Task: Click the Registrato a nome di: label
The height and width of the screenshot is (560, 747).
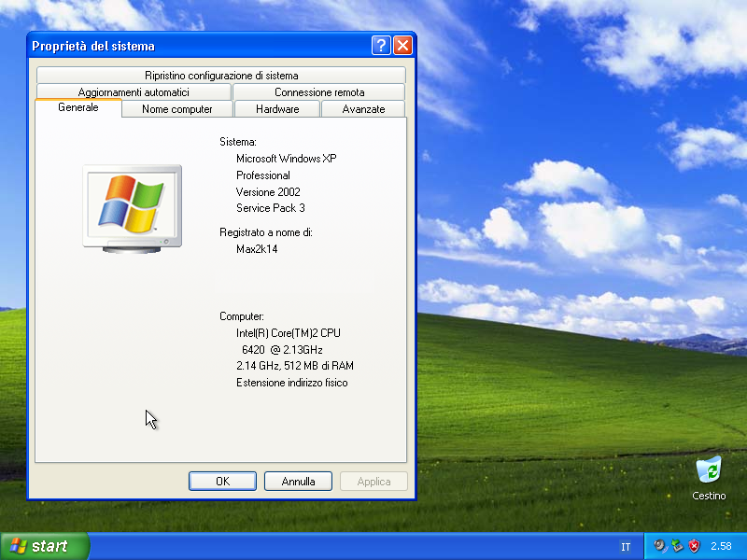Action: [x=266, y=232]
